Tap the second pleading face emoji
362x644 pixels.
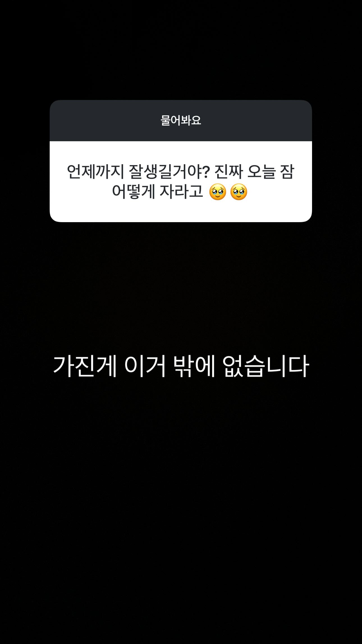239,192
